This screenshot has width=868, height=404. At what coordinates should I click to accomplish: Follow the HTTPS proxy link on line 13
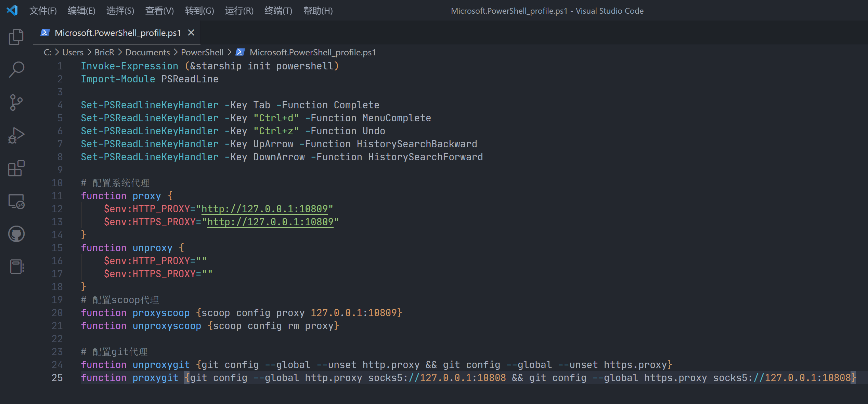click(x=271, y=221)
